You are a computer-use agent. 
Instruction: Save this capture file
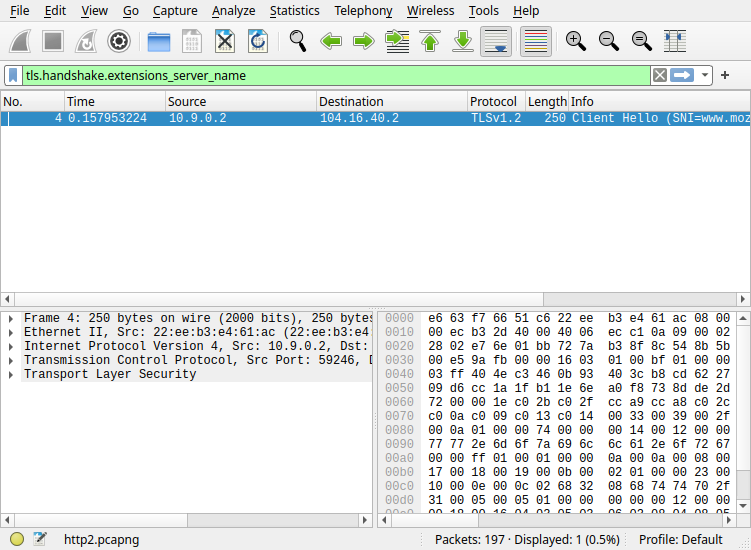(x=192, y=41)
